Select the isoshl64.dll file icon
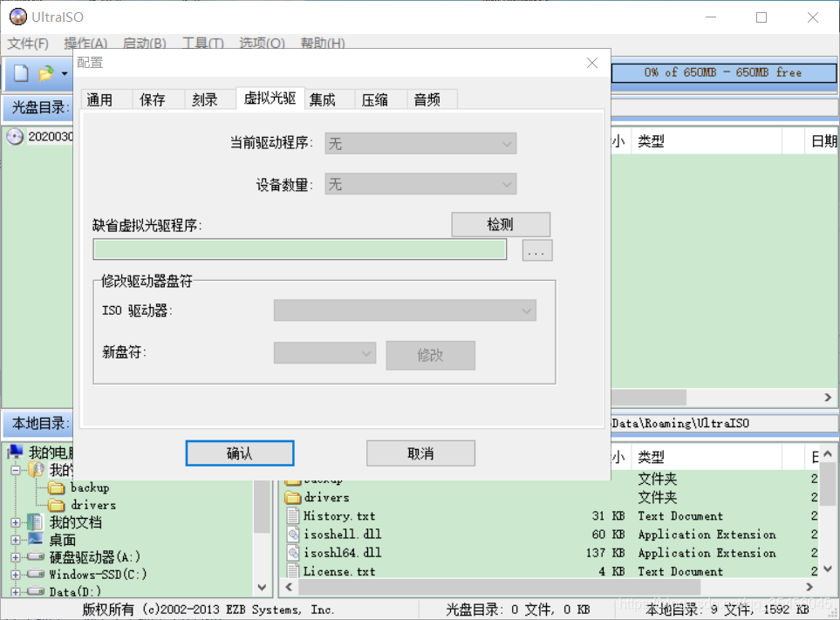 click(293, 553)
